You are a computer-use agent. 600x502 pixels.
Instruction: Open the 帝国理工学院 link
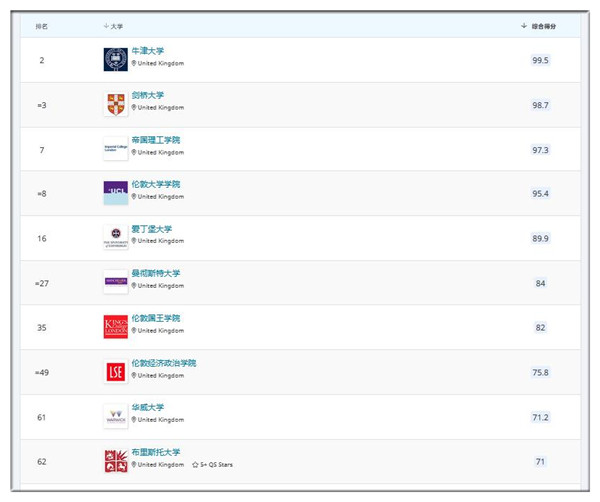pos(156,140)
